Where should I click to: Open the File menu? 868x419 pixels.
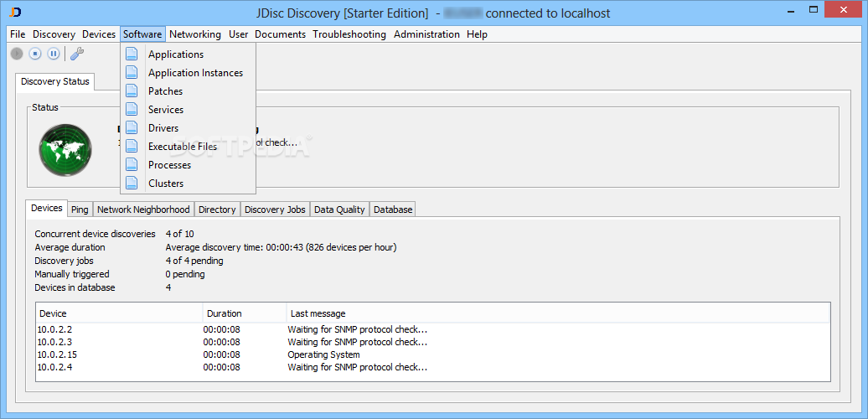pos(18,34)
